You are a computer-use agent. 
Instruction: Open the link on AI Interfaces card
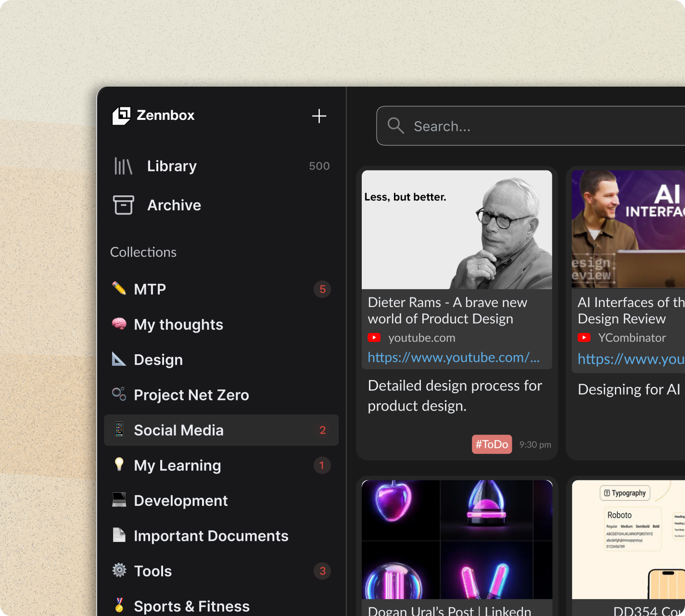pos(631,359)
